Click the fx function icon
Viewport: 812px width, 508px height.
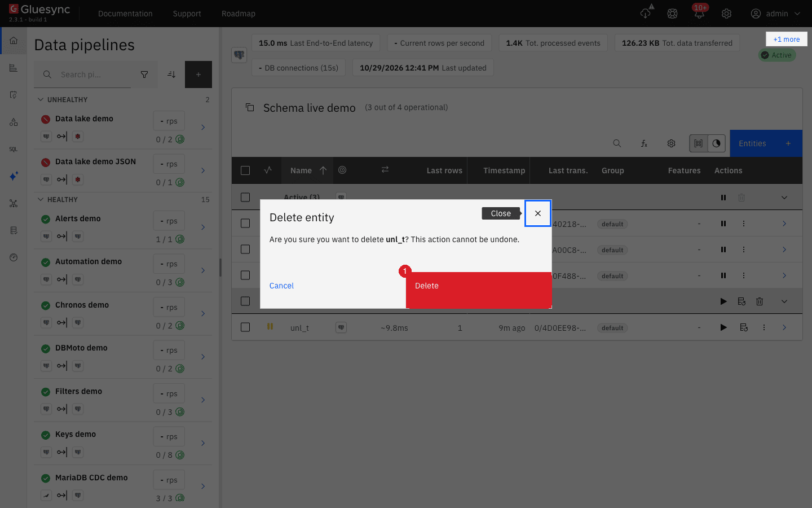[644, 143]
